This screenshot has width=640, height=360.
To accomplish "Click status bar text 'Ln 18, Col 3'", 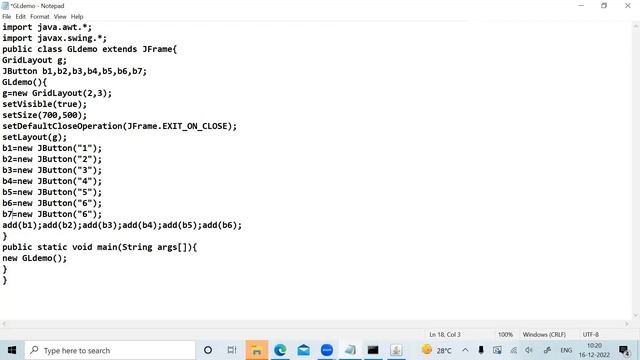I will (x=444, y=334).
